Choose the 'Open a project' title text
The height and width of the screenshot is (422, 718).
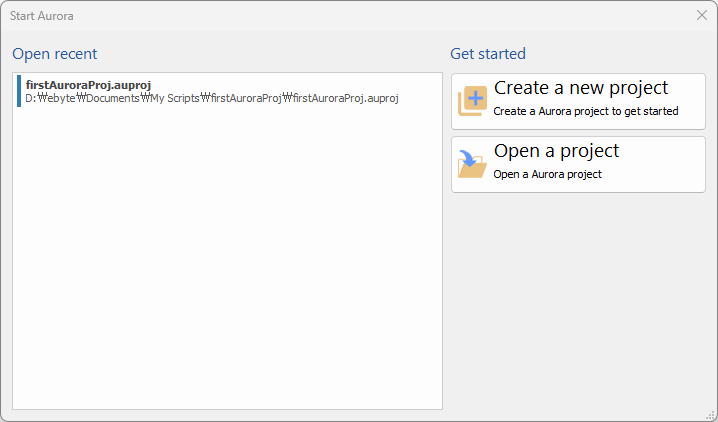(x=556, y=151)
